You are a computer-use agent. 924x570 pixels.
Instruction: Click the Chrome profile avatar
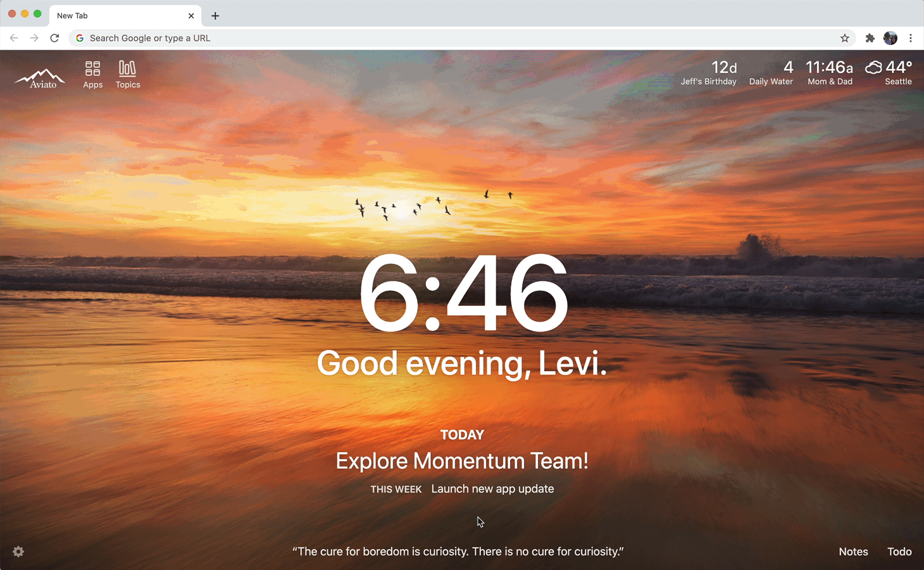(890, 38)
